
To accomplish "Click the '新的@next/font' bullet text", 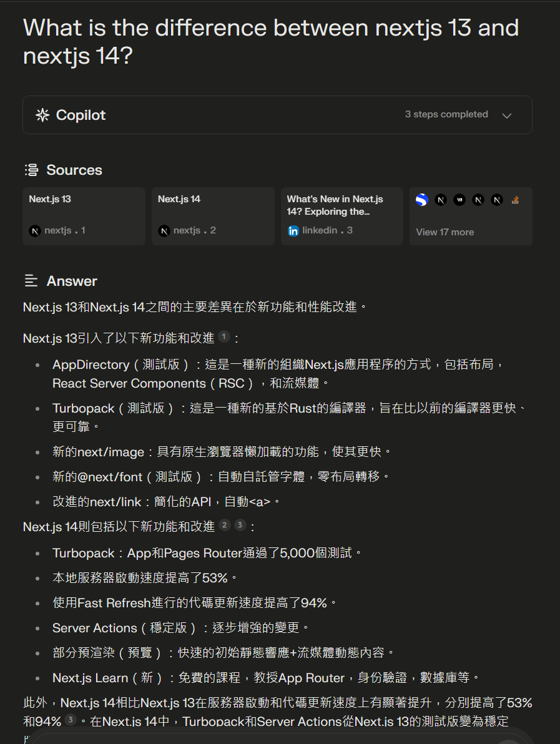I will (220, 477).
